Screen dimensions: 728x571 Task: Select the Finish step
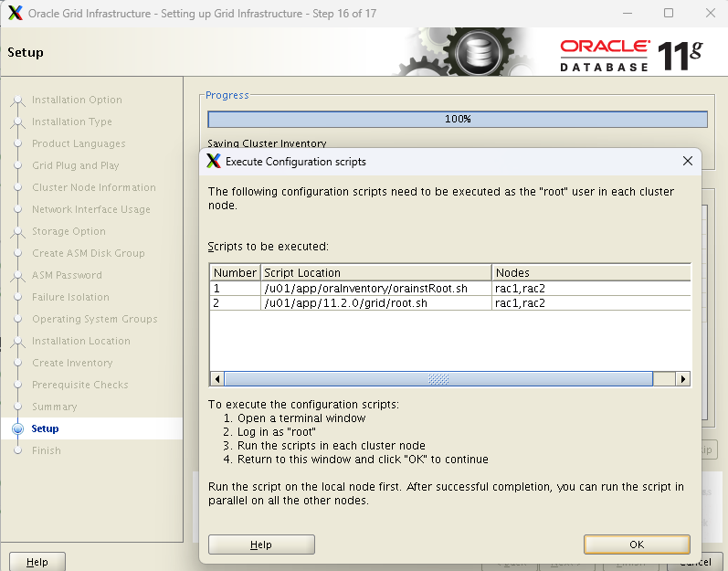47,450
